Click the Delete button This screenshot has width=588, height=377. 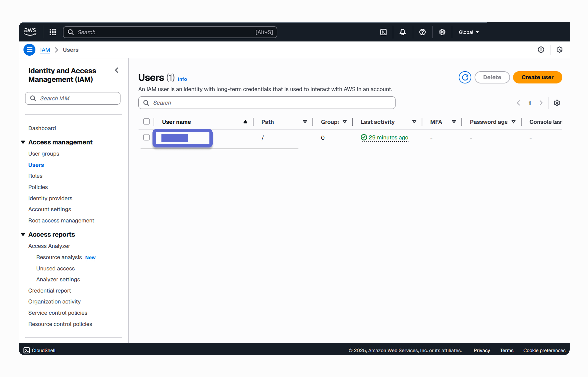[492, 77]
